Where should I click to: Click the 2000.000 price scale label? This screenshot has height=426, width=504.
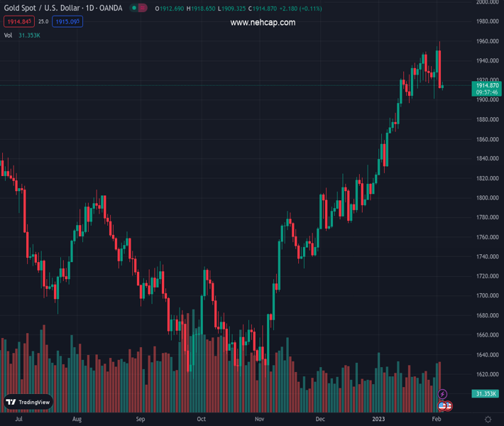point(486,2)
